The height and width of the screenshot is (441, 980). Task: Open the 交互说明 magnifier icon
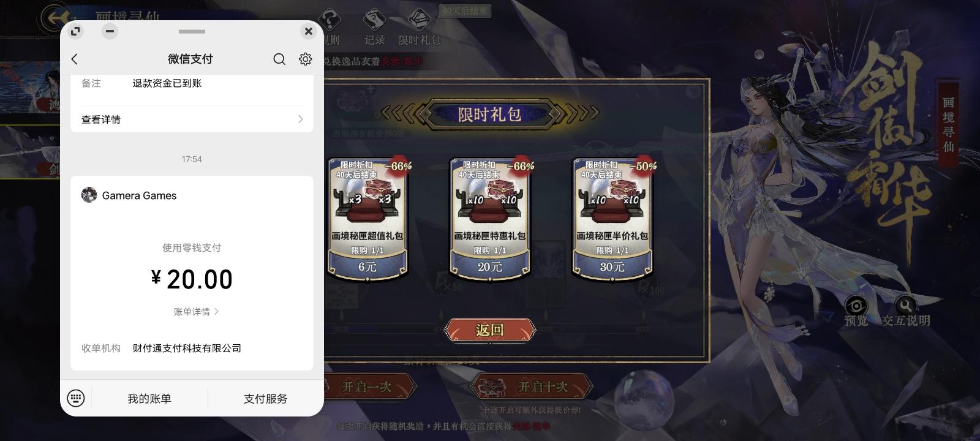coord(905,305)
